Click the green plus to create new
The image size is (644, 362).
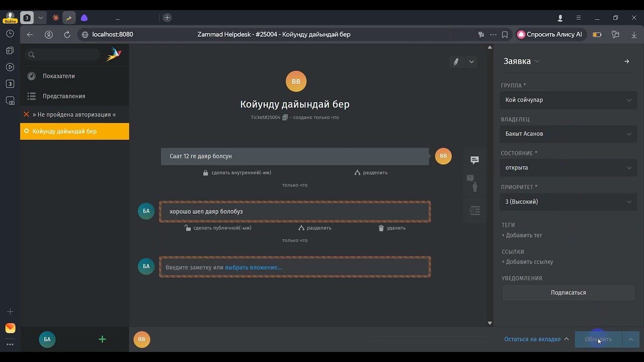click(x=102, y=339)
